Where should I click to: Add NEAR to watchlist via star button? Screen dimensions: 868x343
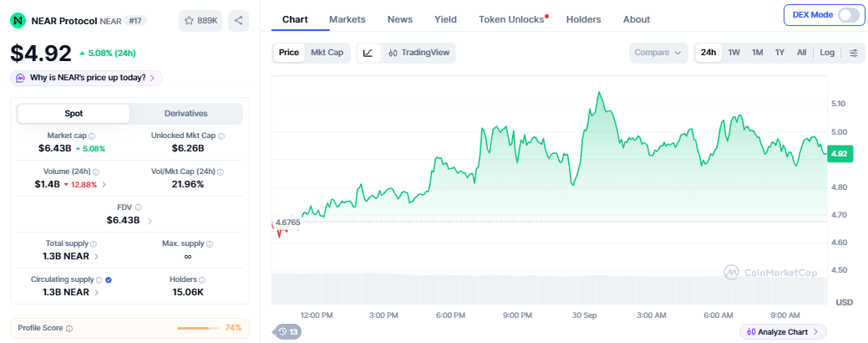(x=201, y=21)
